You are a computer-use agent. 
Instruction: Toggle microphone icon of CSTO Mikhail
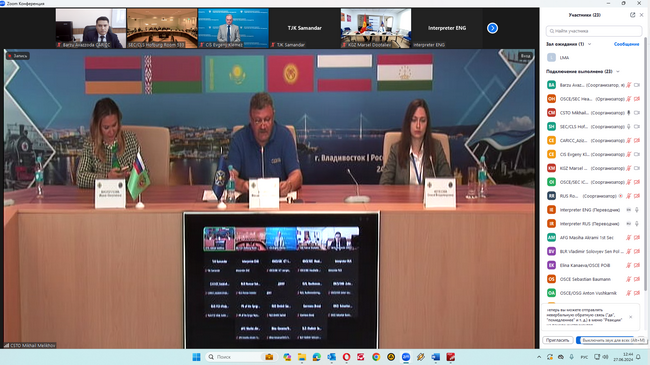pyautogui.click(x=628, y=112)
